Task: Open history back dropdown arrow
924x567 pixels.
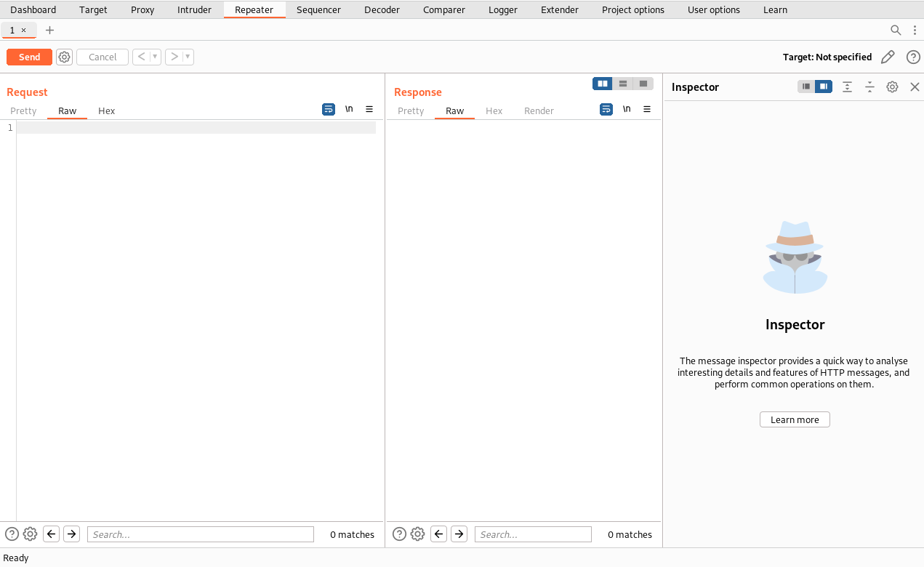Action: pos(154,57)
